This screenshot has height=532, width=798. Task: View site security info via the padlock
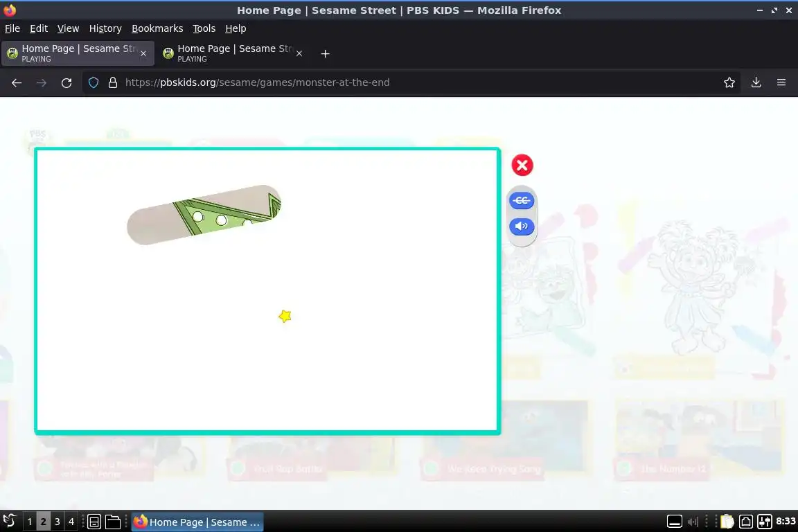point(113,82)
